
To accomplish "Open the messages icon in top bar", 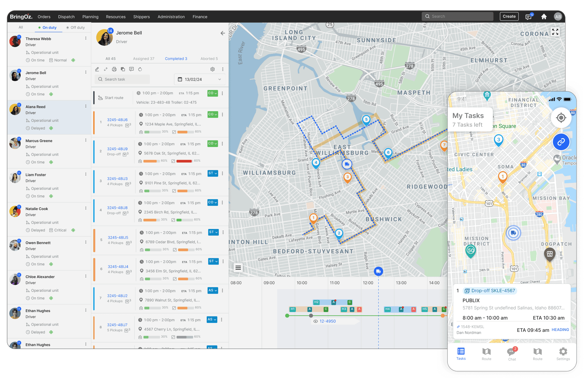I will point(528,17).
